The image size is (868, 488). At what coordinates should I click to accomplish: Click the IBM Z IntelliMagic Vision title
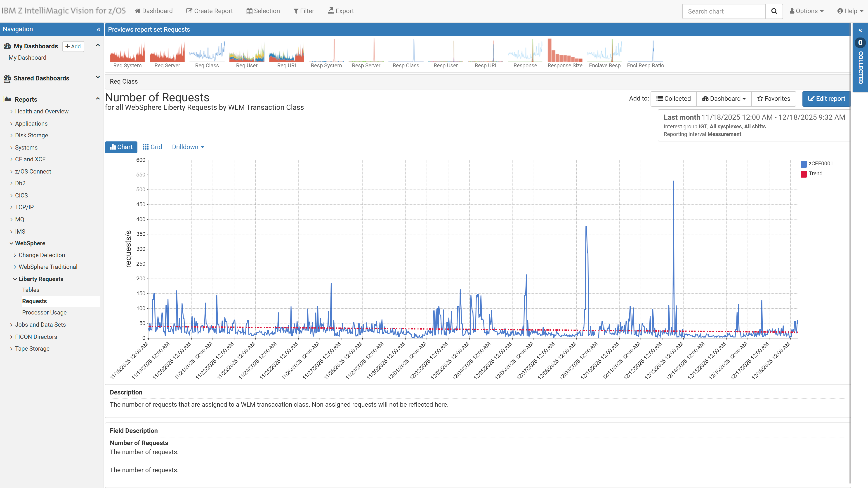(64, 11)
